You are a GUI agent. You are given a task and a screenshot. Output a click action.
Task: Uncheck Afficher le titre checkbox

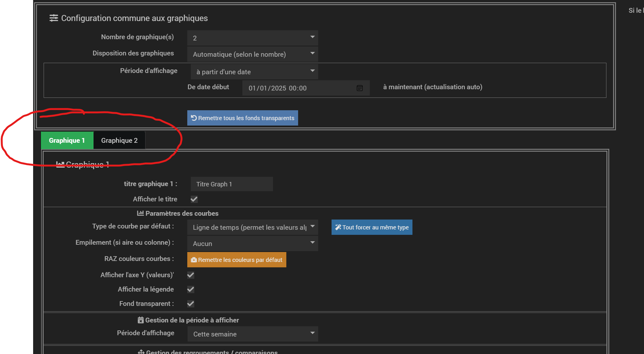coord(194,199)
